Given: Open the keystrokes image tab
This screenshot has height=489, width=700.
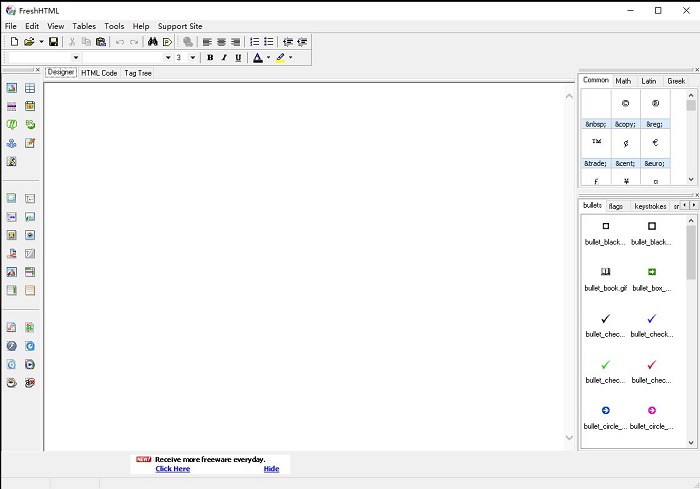Looking at the screenshot, I should pos(650,206).
